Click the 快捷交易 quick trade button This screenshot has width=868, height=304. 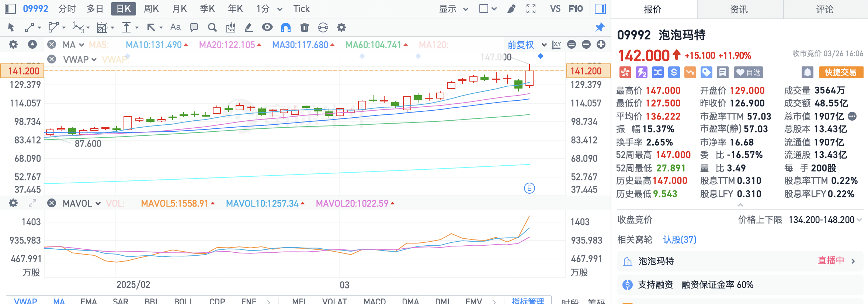(x=841, y=72)
